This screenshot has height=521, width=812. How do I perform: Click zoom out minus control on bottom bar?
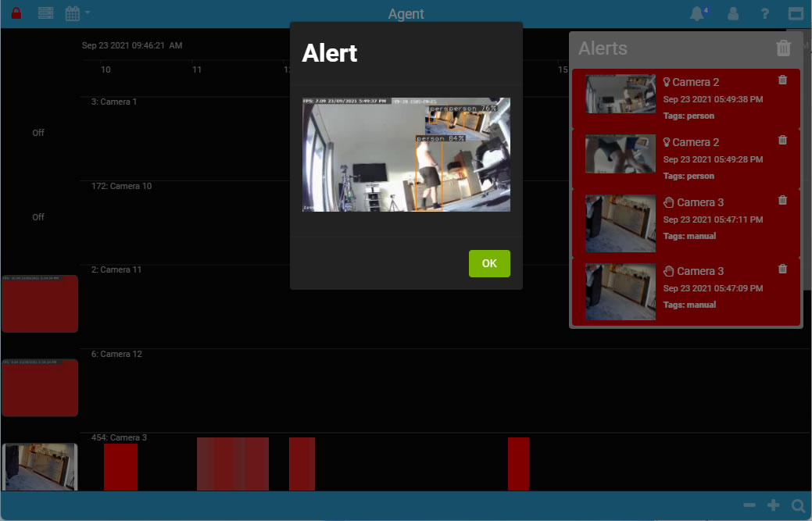click(749, 505)
